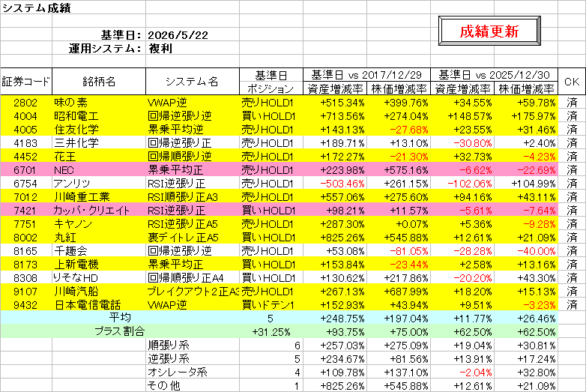
Task: Select the カッパ・クリエイト name cell
Action: coord(99,211)
